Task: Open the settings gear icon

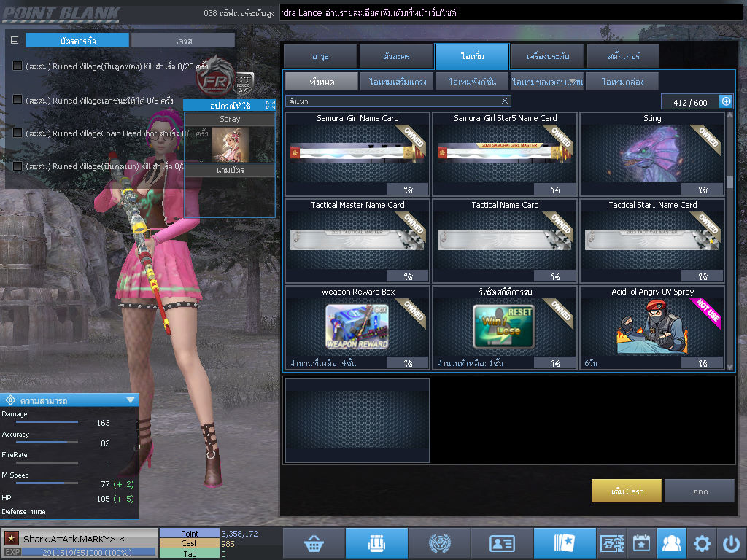Action: (x=702, y=543)
